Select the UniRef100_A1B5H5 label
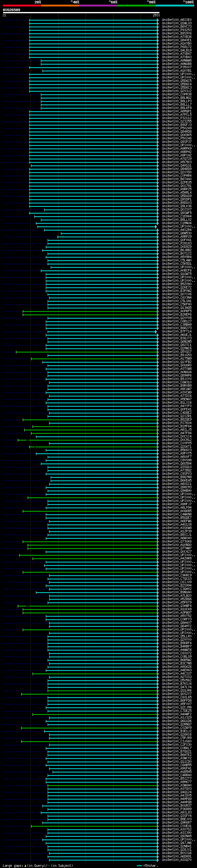The width and height of the screenshot is (197, 868). click(177, 772)
